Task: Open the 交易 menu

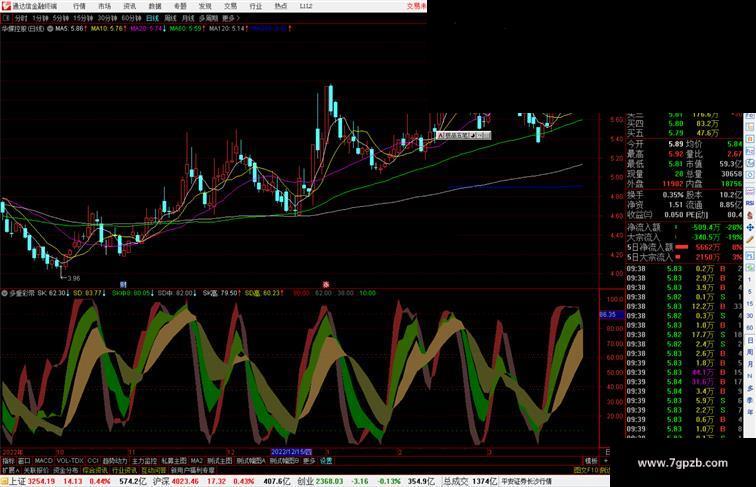Action: [230, 6]
